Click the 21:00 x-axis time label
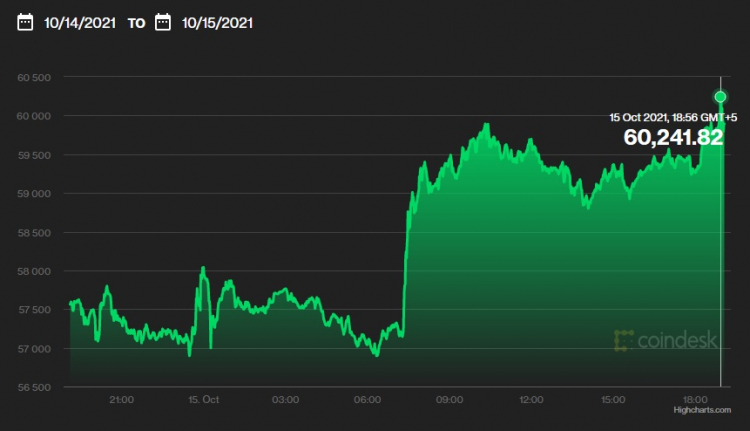The height and width of the screenshot is (431, 750). point(121,400)
